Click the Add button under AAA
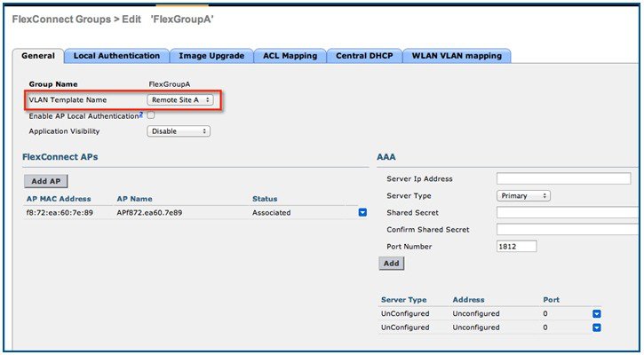 [x=392, y=264]
